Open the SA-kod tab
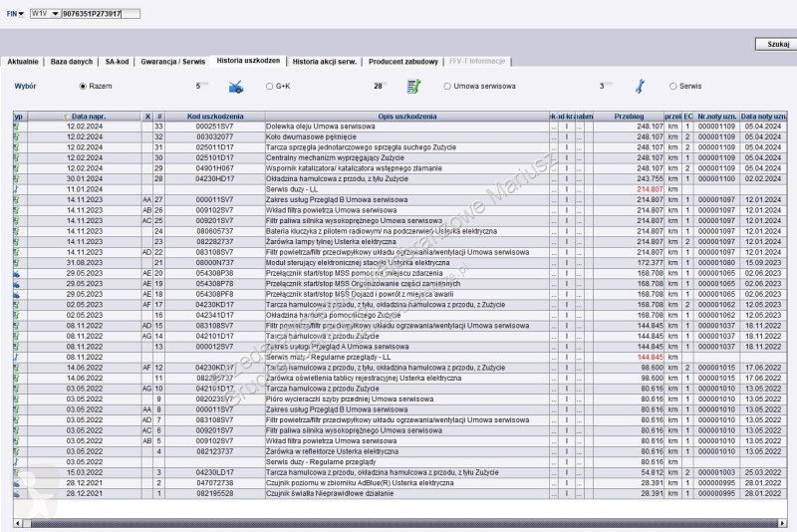The height and width of the screenshot is (532, 797). pos(117,62)
